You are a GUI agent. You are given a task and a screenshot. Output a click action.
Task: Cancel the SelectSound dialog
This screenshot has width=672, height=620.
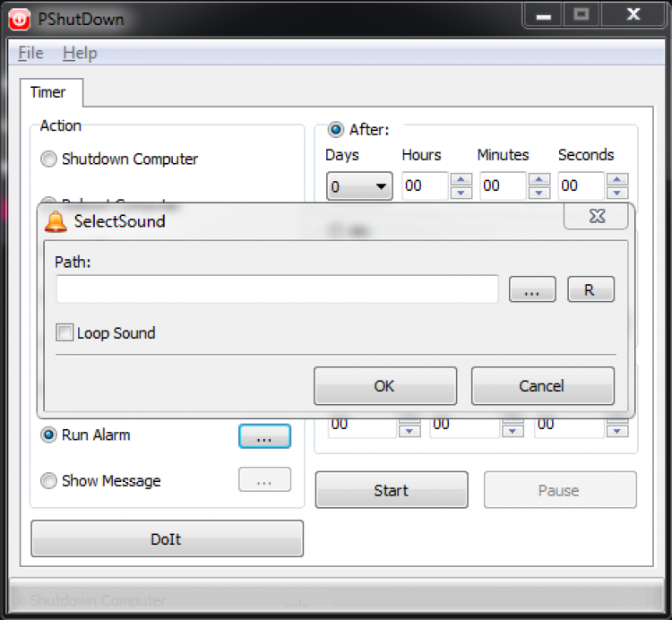[x=543, y=385]
